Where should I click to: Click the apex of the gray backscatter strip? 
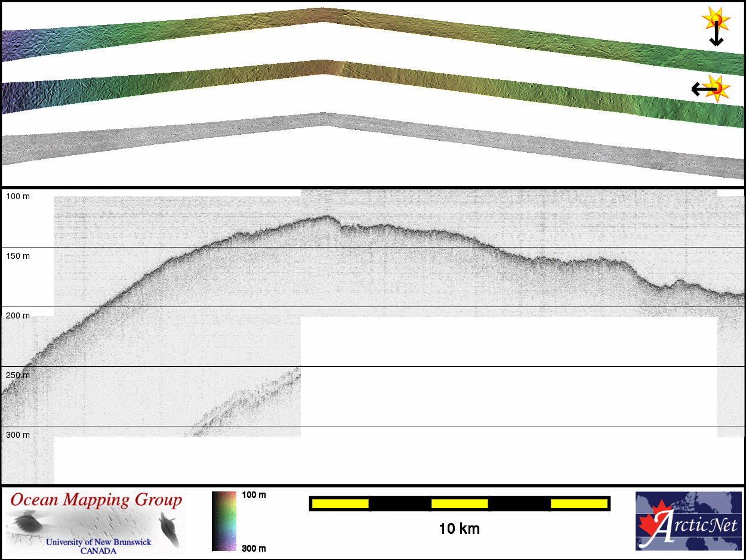click(x=322, y=119)
